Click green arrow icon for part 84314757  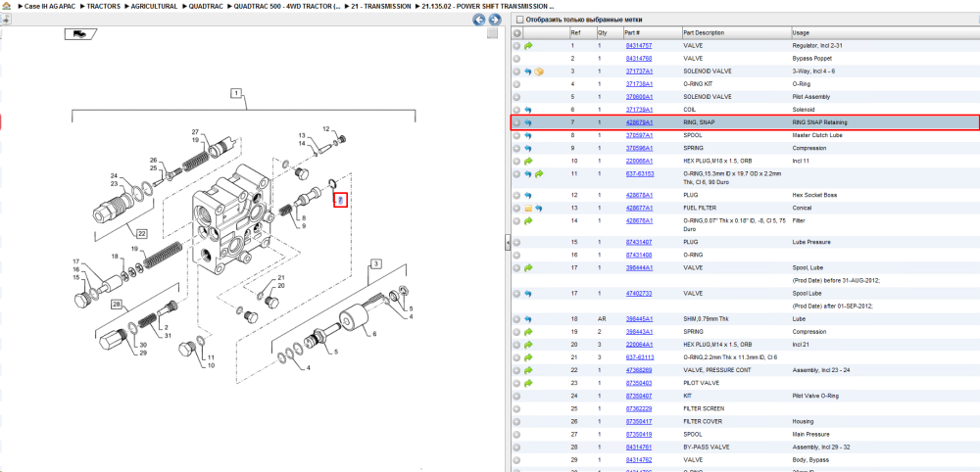528,46
